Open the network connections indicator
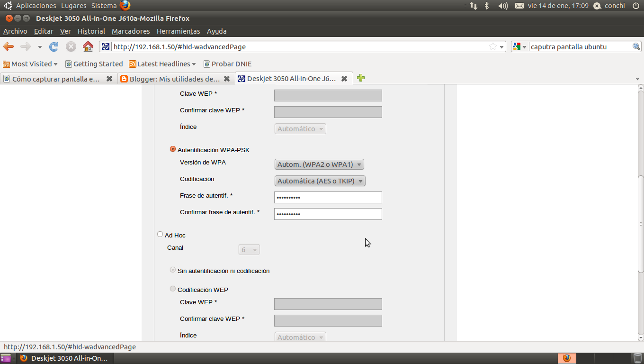Viewport: 644px width, 364px height. pos(474,6)
